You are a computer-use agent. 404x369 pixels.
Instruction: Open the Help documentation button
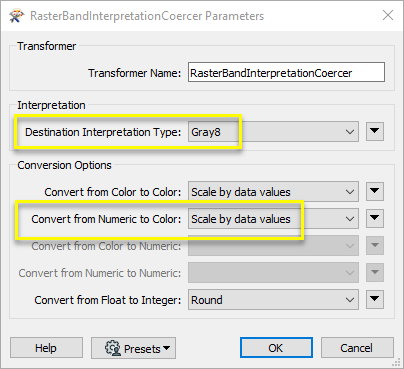coord(46,348)
